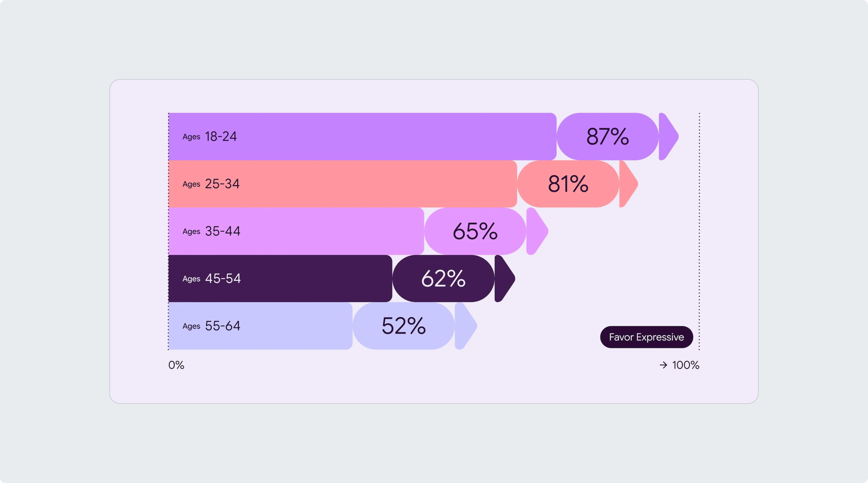Click the Ages 18-24 text label
Screen dimensions: 868x483
(x=210, y=137)
